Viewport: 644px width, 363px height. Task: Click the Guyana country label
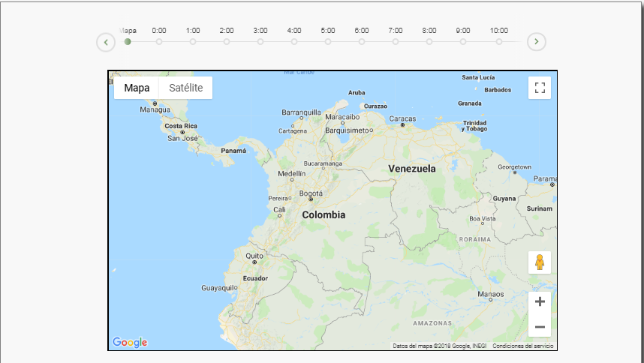point(504,199)
